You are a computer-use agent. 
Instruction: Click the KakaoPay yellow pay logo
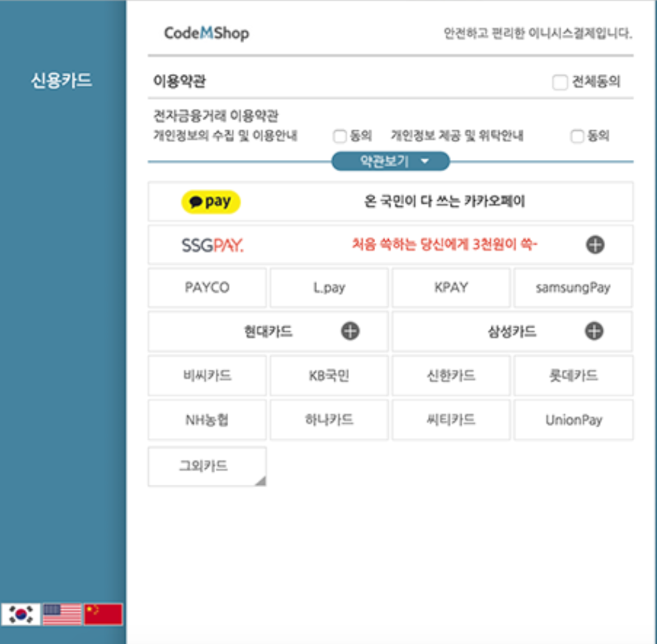210,202
